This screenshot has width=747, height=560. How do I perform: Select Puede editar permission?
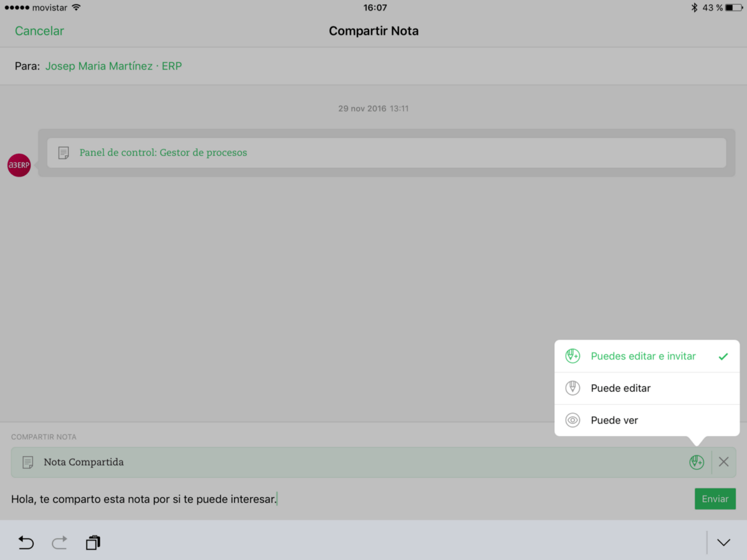point(647,388)
